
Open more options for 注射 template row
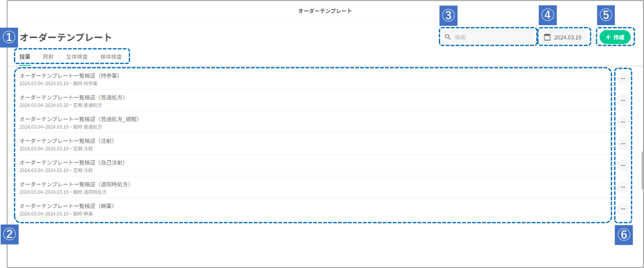point(623,144)
